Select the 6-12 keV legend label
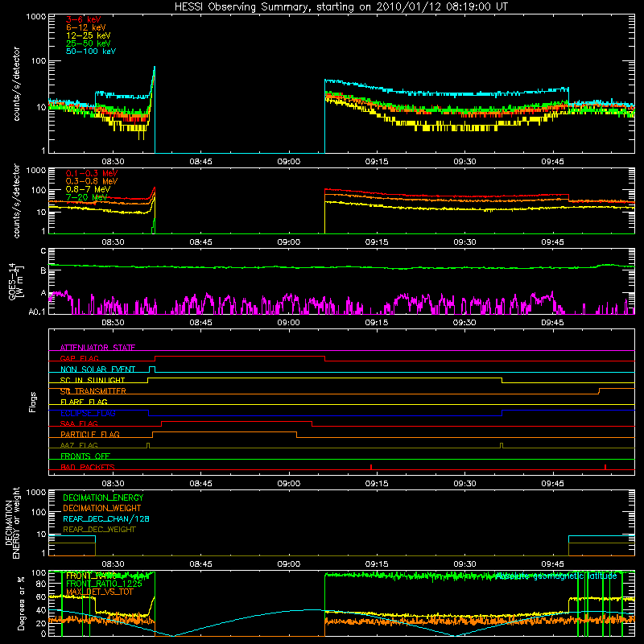The image size is (644, 644). coord(86,27)
